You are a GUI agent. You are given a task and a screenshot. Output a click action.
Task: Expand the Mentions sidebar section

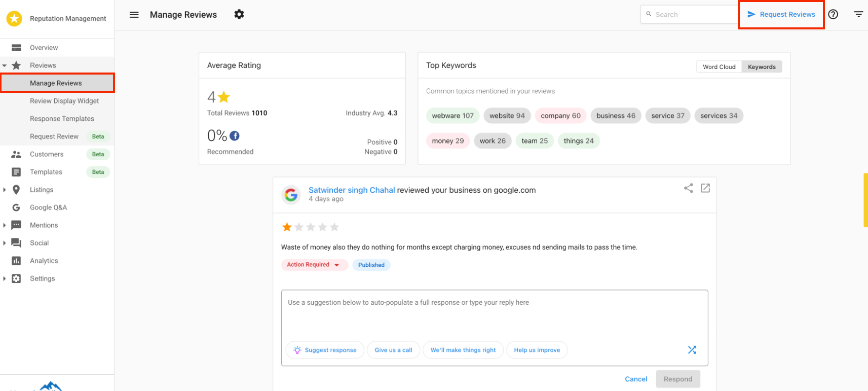(5, 225)
